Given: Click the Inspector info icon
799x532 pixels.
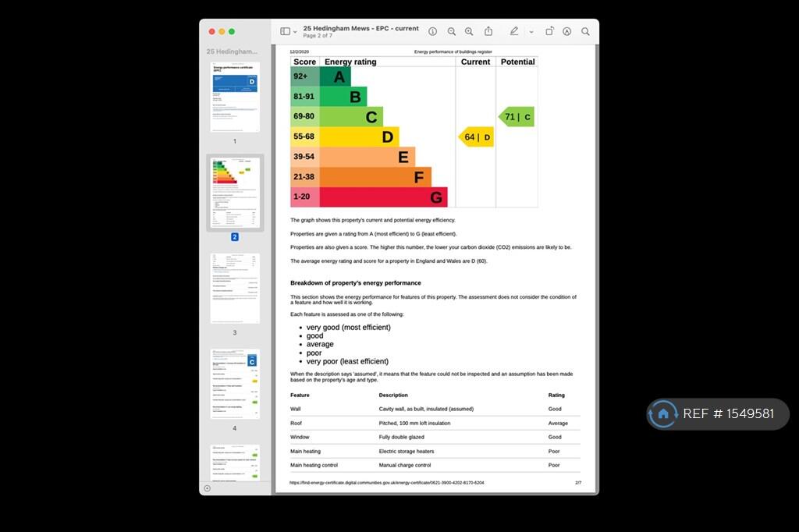Looking at the screenshot, I should coord(432,31).
